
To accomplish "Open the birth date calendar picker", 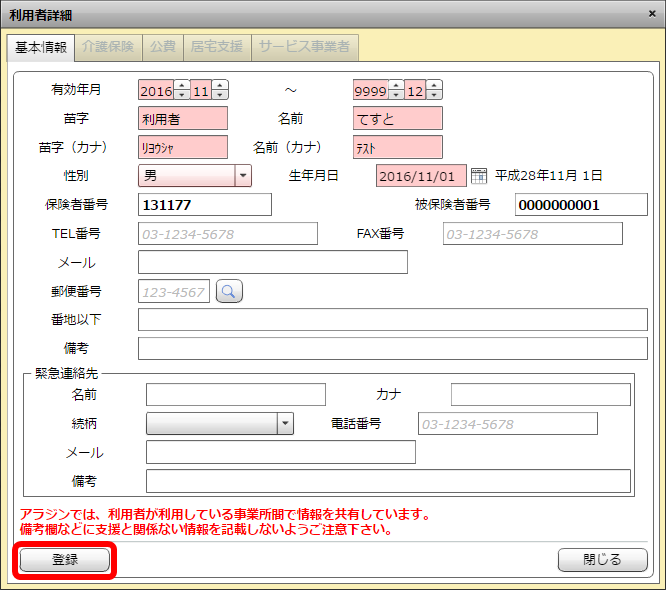I will point(479,175).
